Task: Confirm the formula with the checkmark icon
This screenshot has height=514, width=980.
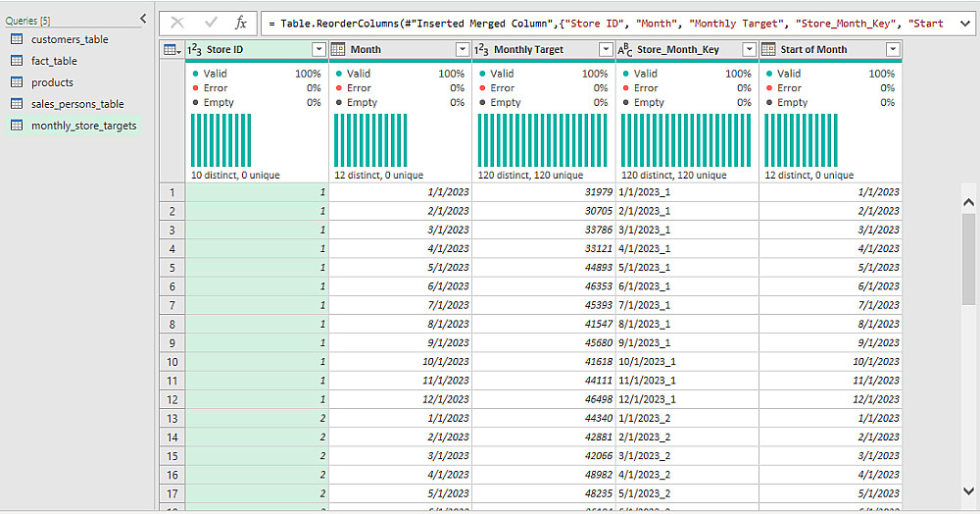Action: pyautogui.click(x=211, y=24)
